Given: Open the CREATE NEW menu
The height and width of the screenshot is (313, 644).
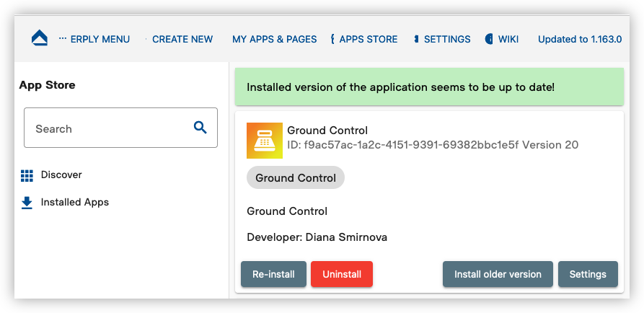Looking at the screenshot, I should click(x=182, y=39).
